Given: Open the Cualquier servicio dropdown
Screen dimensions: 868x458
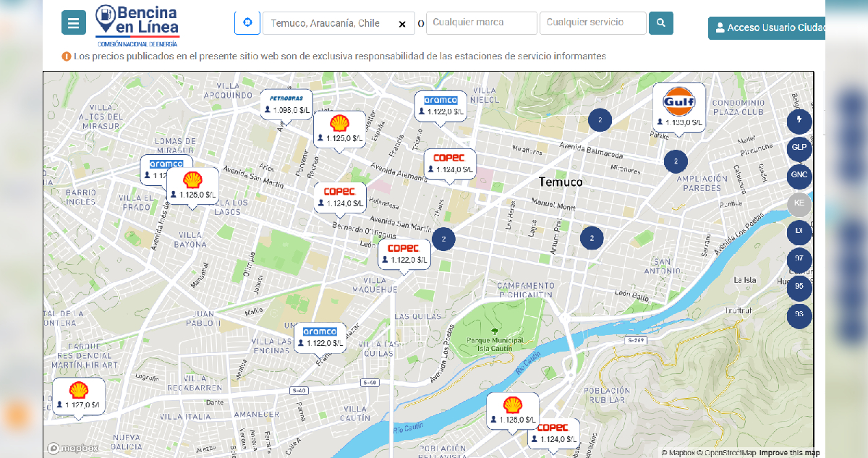Looking at the screenshot, I should [592, 23].
